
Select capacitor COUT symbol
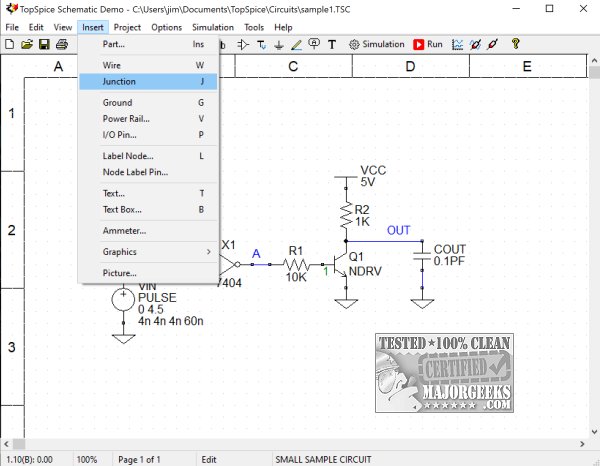[x=422, y=256]
